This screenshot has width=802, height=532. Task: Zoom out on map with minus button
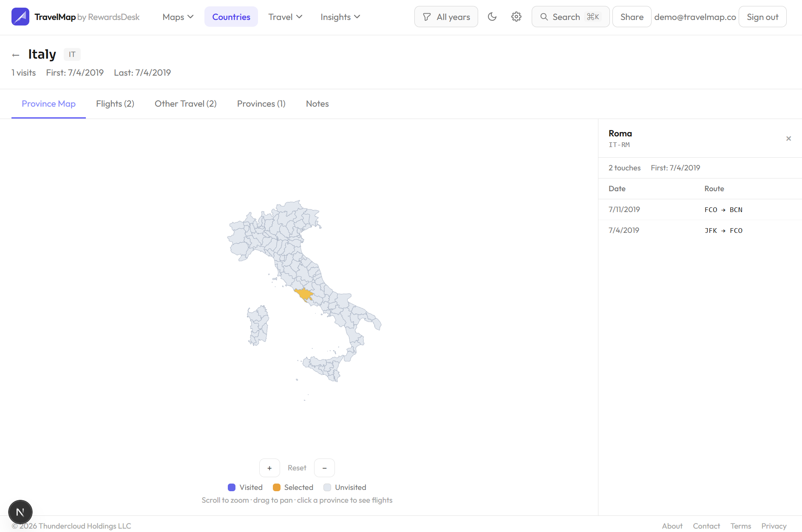coord(324,468)
